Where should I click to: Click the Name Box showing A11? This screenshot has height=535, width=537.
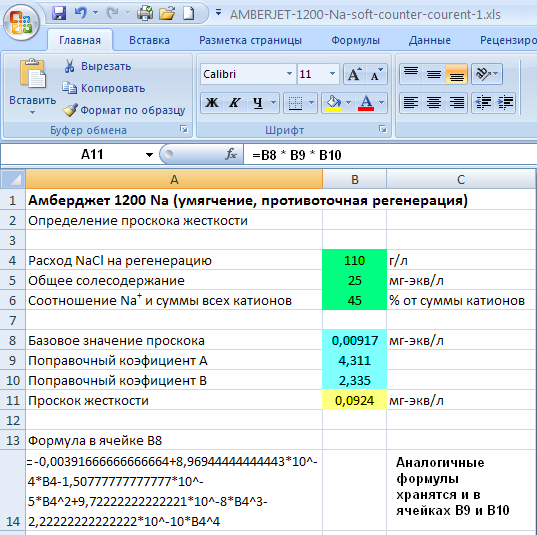78,154
